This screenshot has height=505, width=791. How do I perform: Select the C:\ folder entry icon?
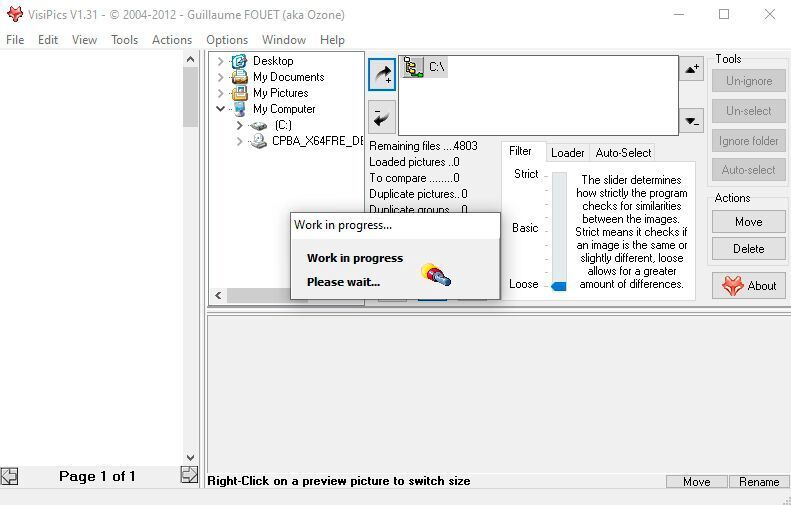pyautogui.click(x=413, y=67)
